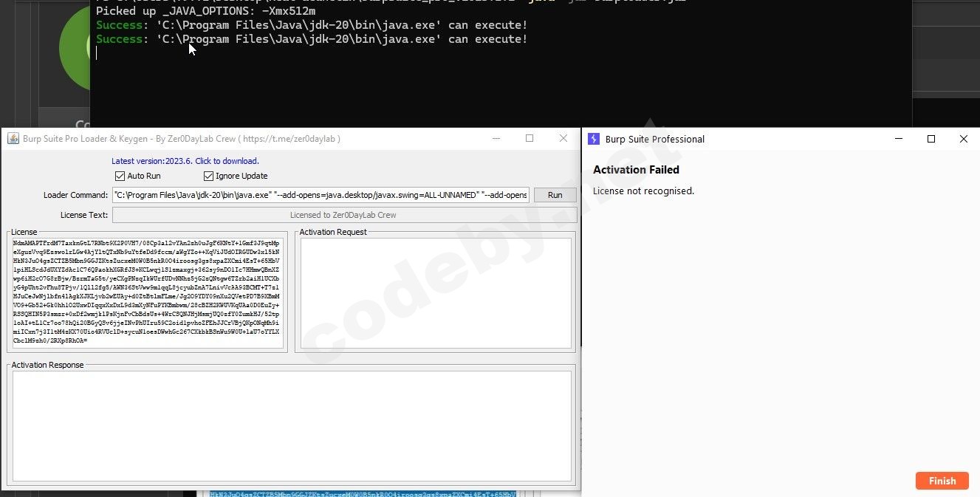Maximize the Burp Suite Professional window
Viewport: 980px width, 497px height.
931,139
